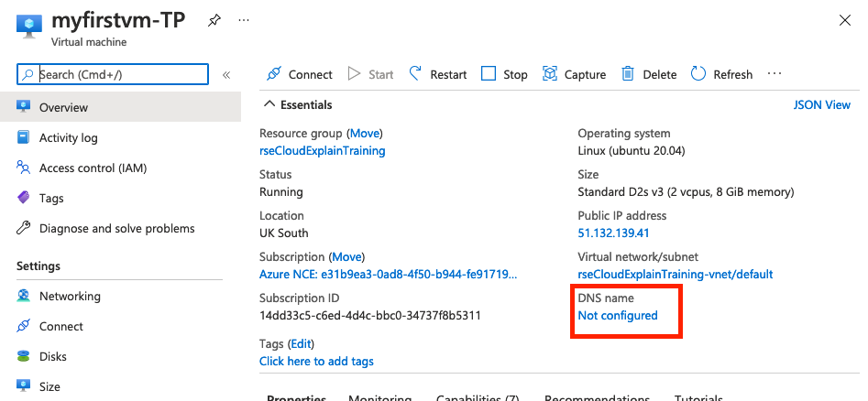Click the UK South location text

click(x=284, y=233)
